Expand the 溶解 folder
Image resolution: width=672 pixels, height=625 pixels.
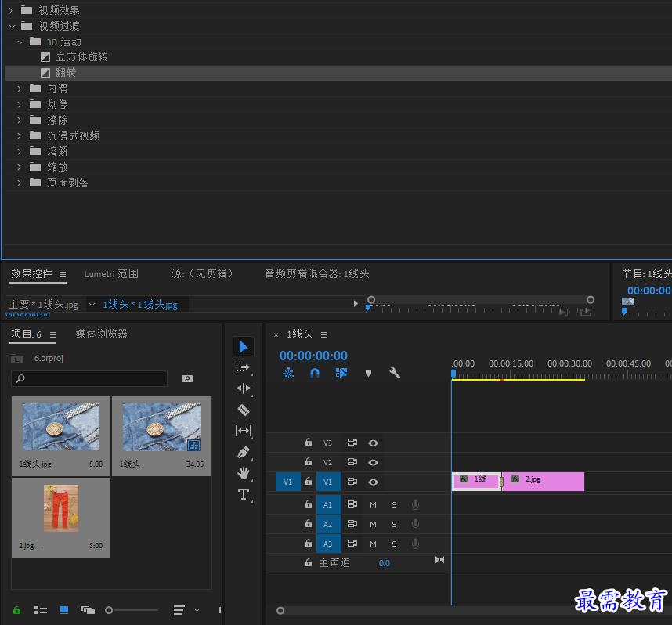click(20, 151)
